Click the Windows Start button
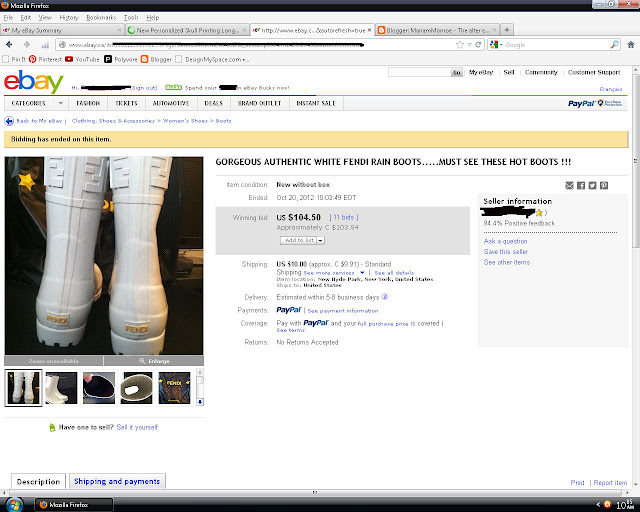 coord(13,505)
